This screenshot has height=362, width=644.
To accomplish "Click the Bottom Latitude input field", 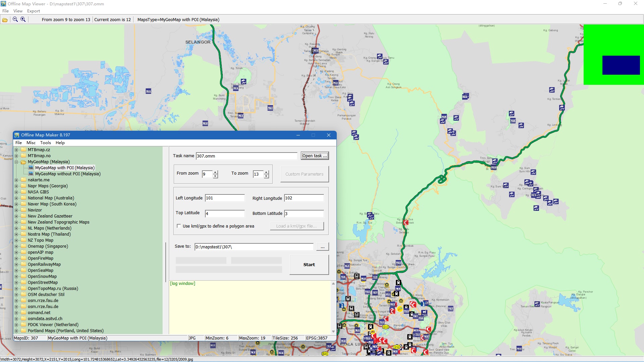I will coord(304,214).
